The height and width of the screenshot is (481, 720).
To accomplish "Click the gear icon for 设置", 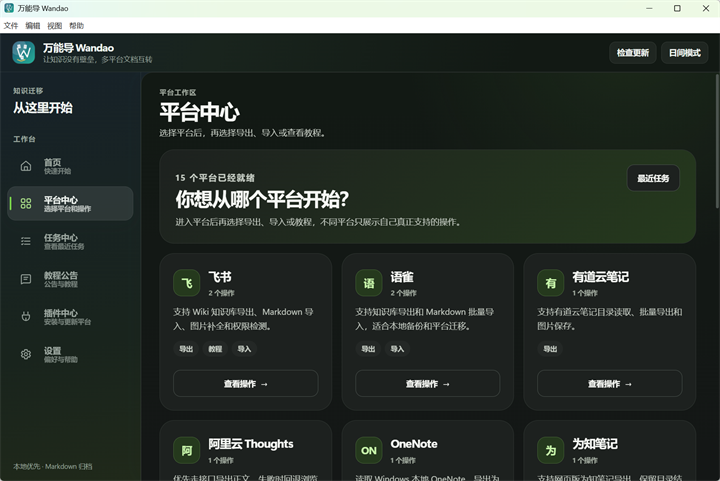I will pos(26,354).
